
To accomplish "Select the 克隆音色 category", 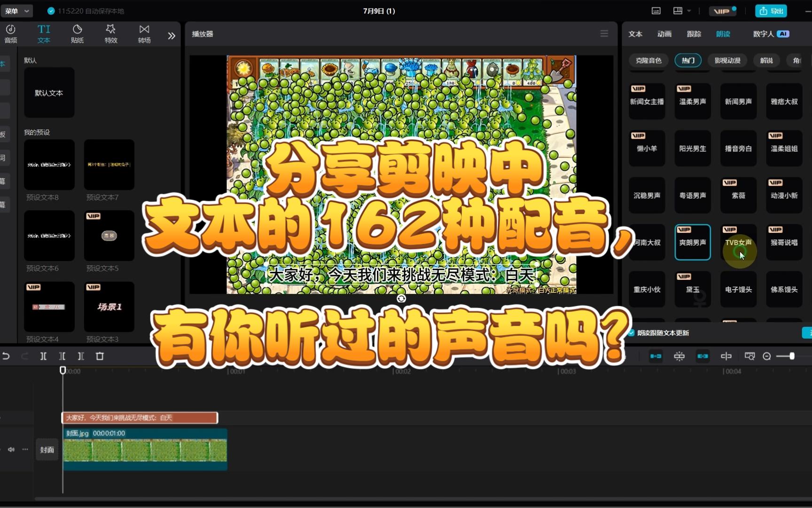I will 648,60.
